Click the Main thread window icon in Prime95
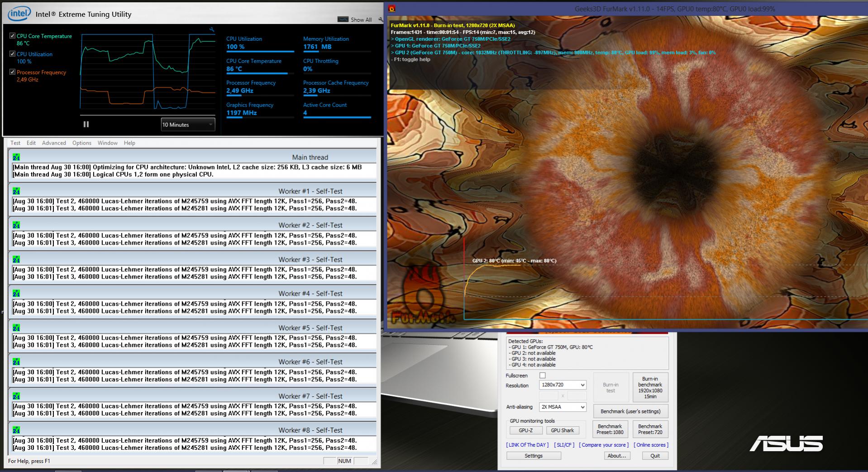 pyautogui.click(x=16, y=157)
